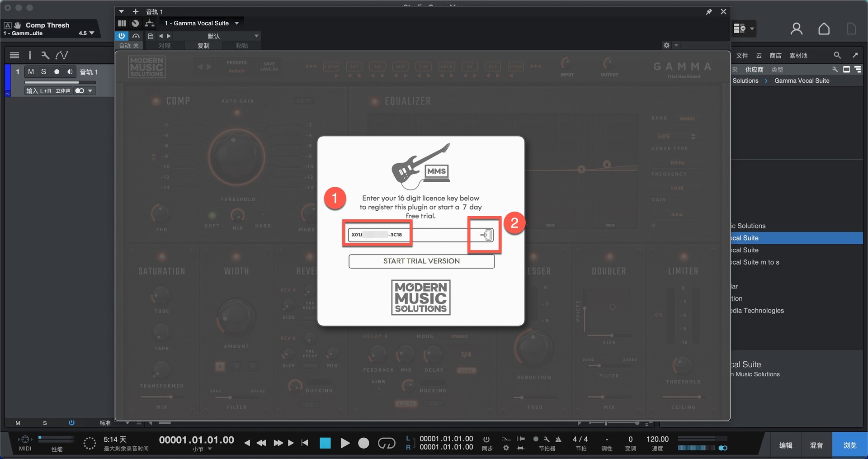Switch to the 混音 mix view
The width and height of the screenshot is (868, 459).
click(816, 445)
